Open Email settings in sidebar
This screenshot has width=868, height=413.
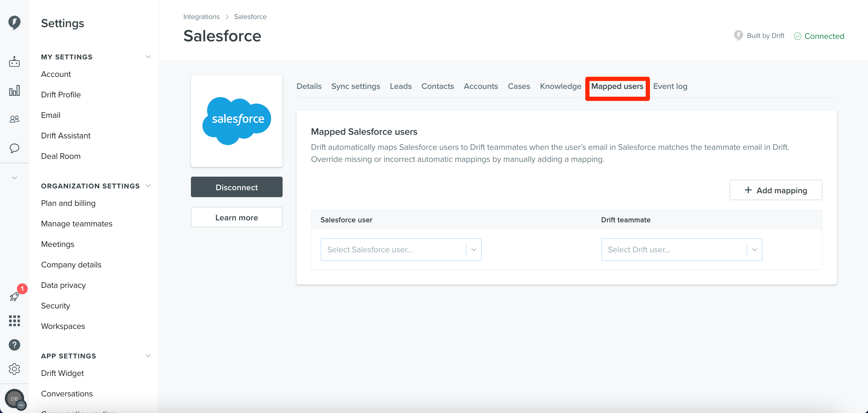click(x=51, y=115)
